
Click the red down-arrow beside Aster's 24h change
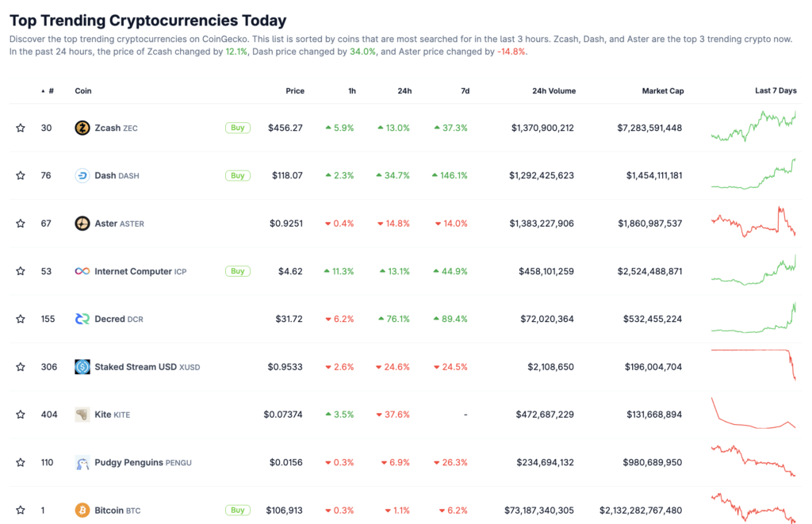(378, 224)
